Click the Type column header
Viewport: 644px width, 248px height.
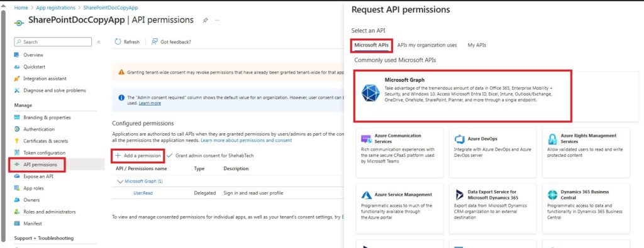pyautogui.click(x=199, y=168)
